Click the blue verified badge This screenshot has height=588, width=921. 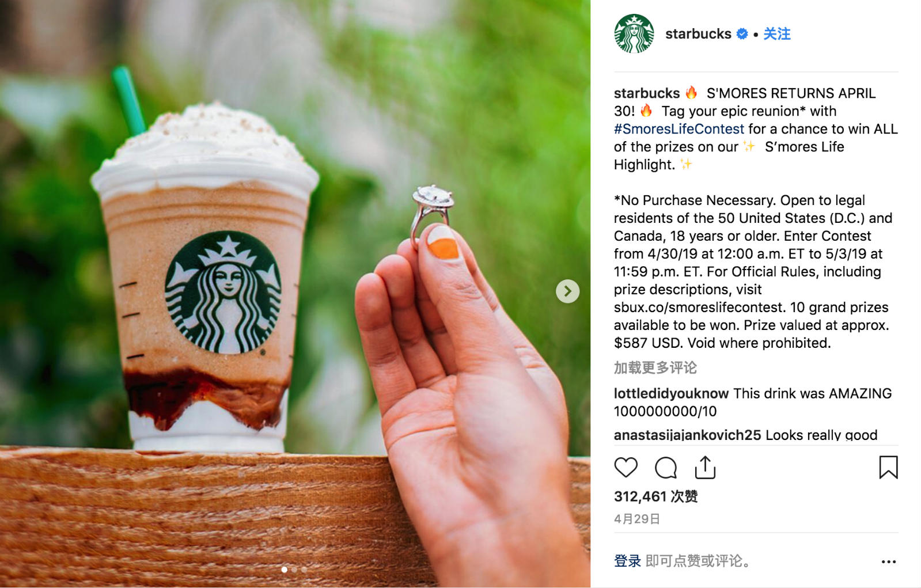742,34
